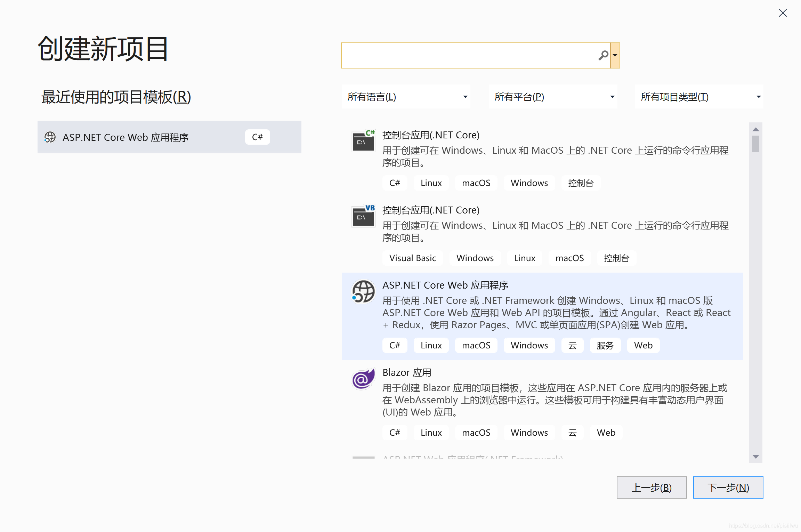Click scrollbar down arrow in template list
This screenshot has height=532, width=801.
pos(755,457)
